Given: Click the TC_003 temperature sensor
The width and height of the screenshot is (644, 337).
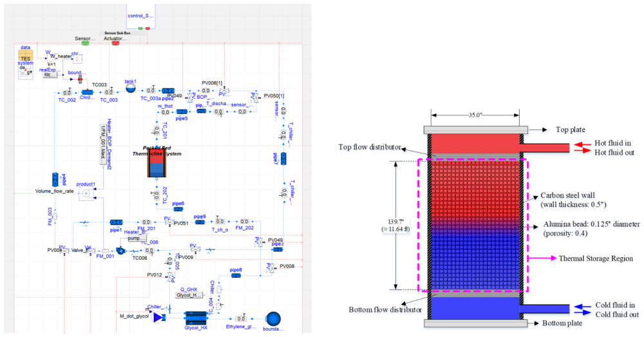Looking at the screenshot, I should (109, 92).
